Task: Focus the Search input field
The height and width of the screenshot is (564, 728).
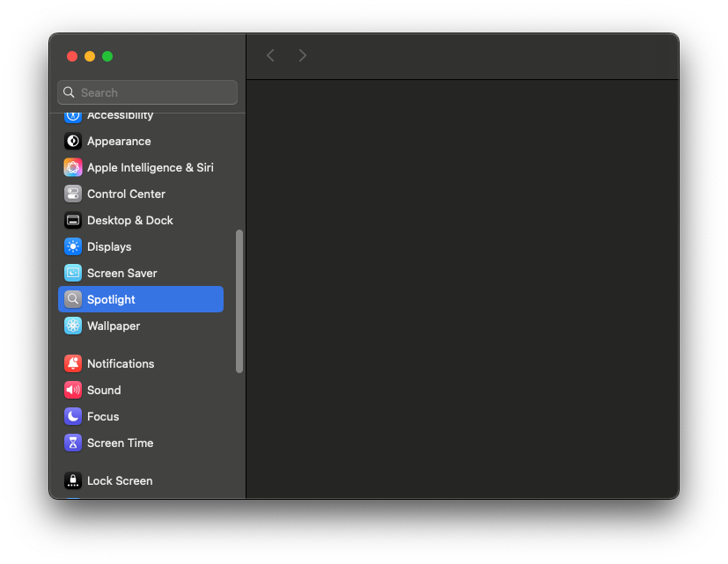Action: pyautogui.click(x=148, y=92)
